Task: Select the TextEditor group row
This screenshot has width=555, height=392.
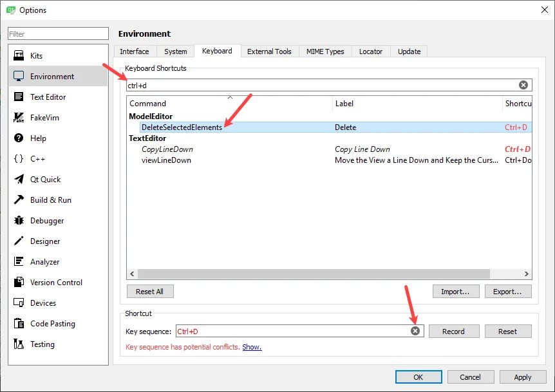Action: [147, 138]
